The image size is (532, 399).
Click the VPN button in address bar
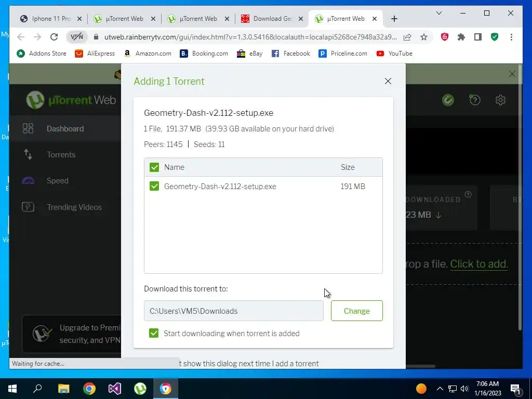pos(77,37)
